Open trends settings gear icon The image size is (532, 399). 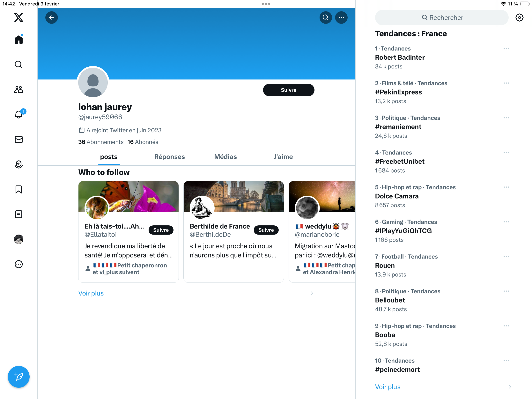[x=519, y=18]
